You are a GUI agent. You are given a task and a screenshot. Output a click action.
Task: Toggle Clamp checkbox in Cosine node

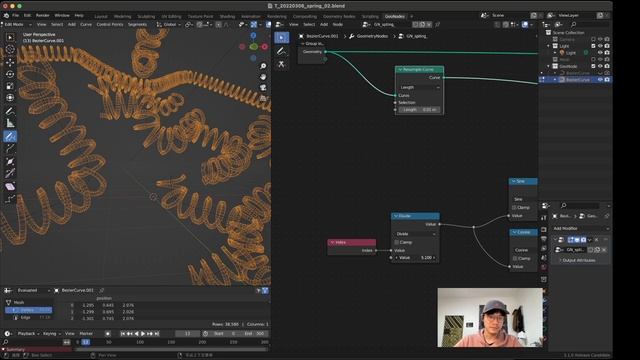tap(515, 258)
